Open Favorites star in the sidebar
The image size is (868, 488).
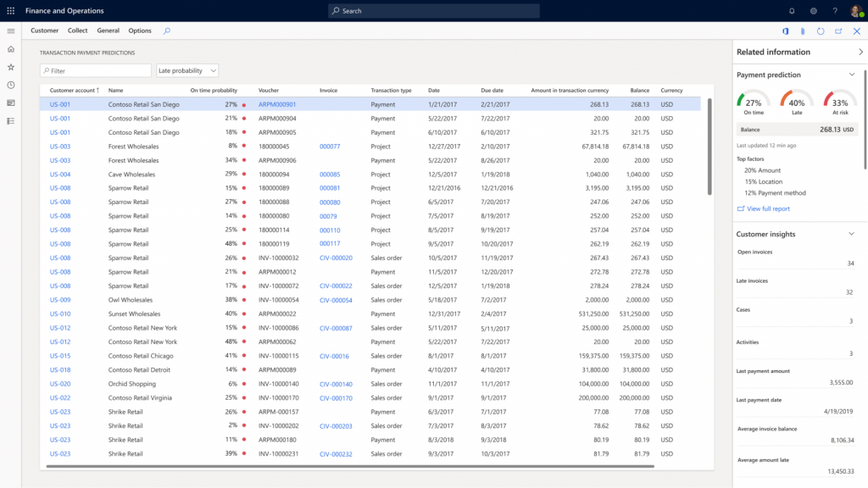(x=11, y=67)
